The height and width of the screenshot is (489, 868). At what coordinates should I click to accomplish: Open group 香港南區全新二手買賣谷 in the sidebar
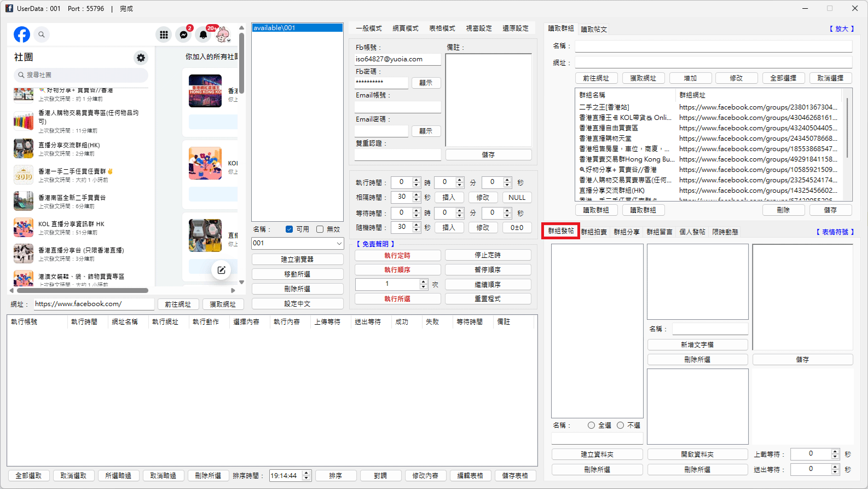[x=81, y=201]
